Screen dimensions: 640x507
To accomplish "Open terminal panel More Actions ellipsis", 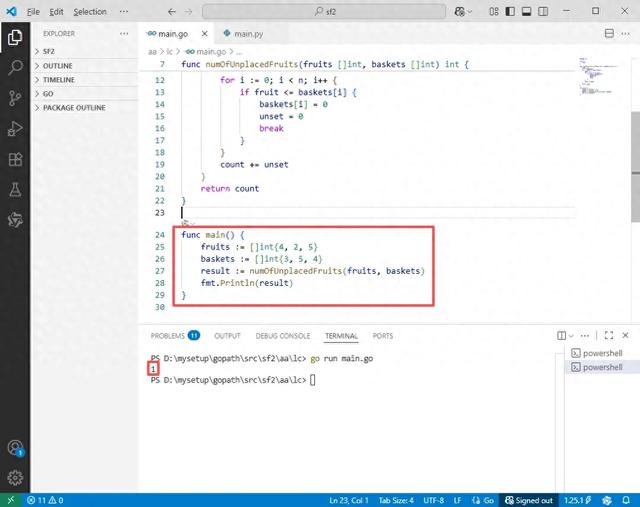I will coord(585,336).
